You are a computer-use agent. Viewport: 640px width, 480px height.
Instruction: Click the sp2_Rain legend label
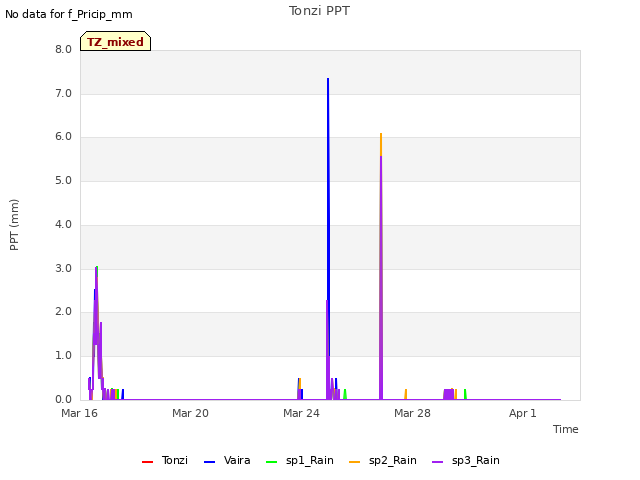[x=393, y=460]
